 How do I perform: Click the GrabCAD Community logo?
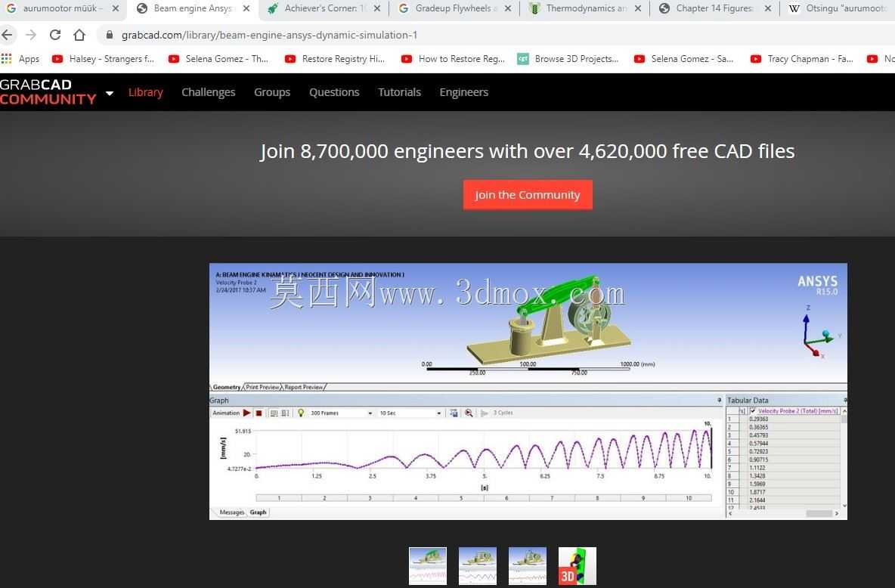point(48,92)
